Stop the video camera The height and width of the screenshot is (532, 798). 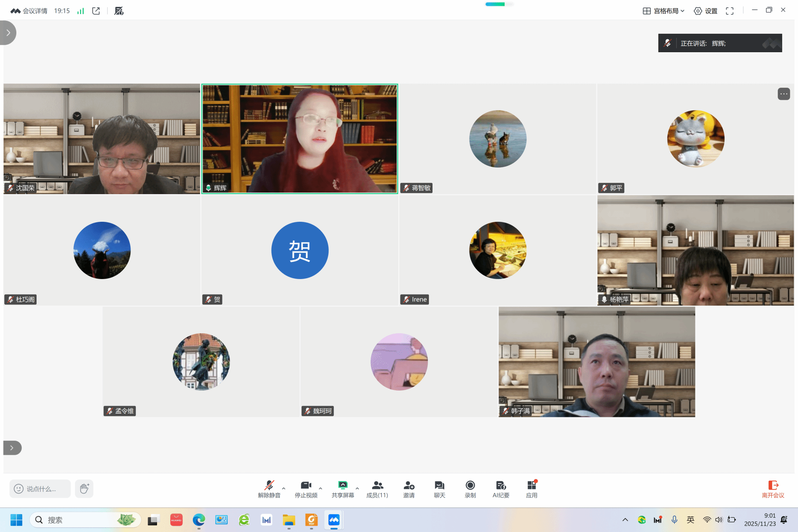[x=306, y=489]
